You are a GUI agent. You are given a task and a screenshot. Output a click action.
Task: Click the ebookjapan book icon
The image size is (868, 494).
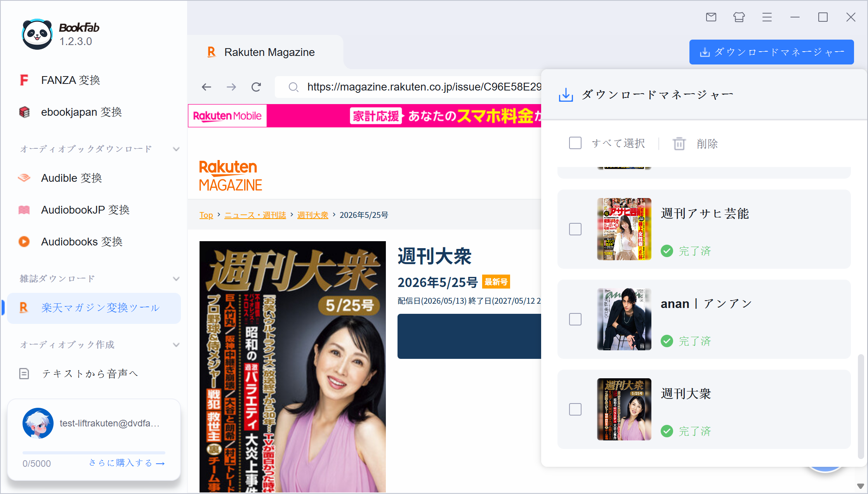(x=24, y=112)
